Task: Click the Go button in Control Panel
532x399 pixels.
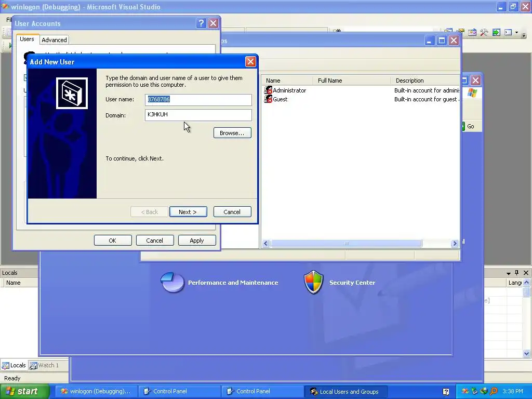Action: [468, 126]
